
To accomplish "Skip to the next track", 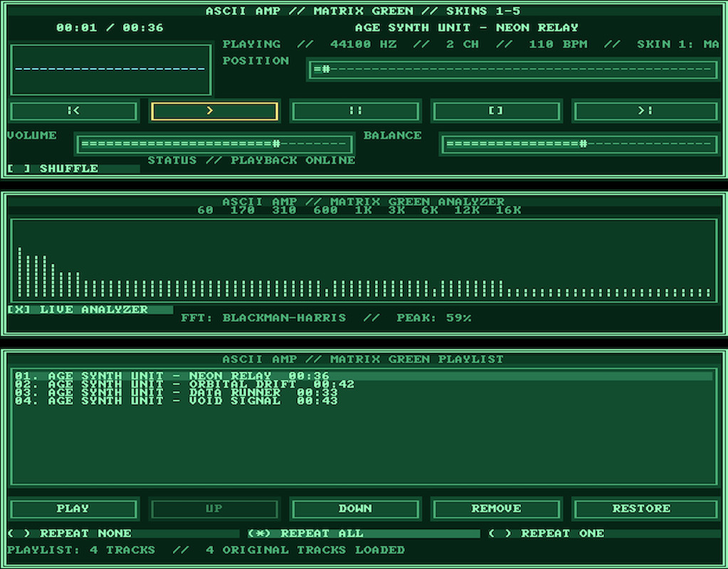I will [646, 111].
